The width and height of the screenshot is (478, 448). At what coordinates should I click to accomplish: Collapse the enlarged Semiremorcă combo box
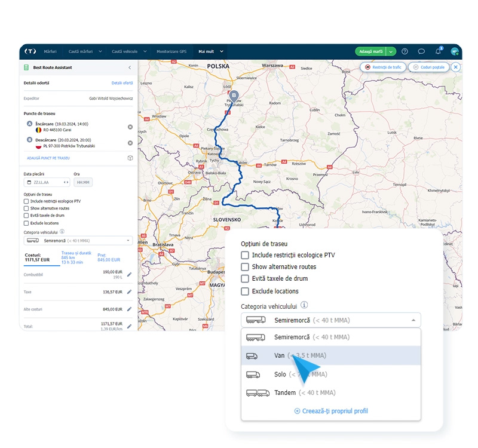tap(331, 320)
